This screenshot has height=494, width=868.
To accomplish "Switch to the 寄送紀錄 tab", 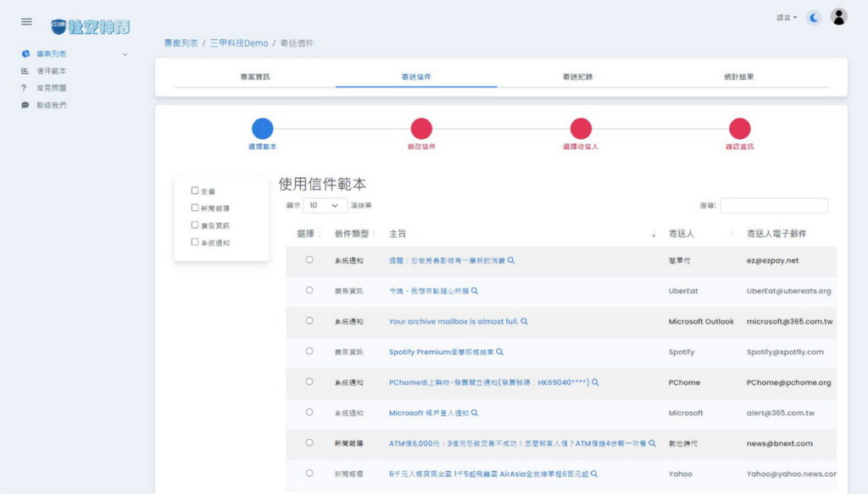I will [x=577, y=77].
